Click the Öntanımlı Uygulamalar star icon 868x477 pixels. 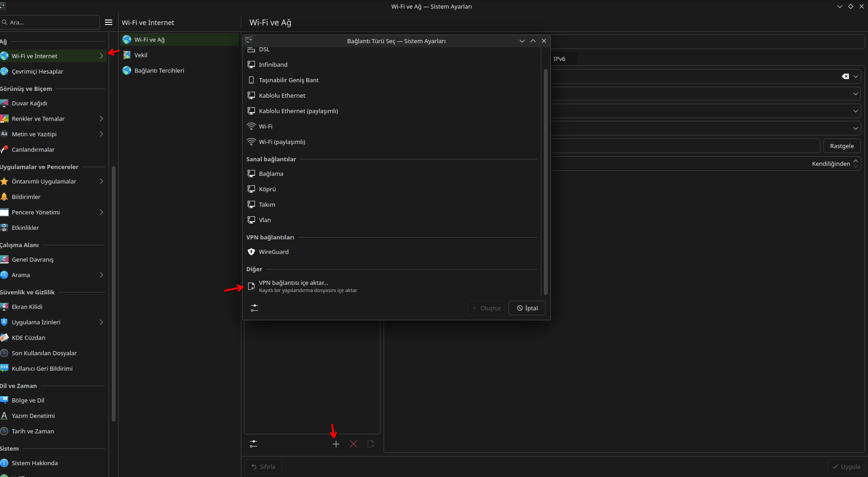(5, 181)
